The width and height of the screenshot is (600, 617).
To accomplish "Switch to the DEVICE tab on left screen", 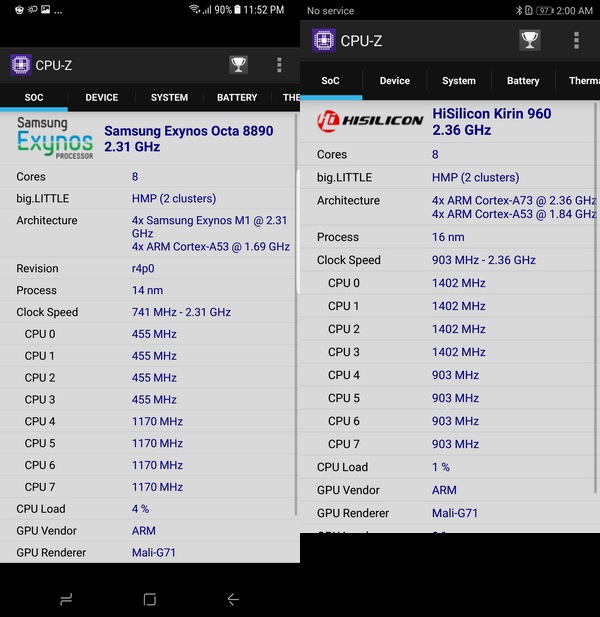I will tap(102, 97).
